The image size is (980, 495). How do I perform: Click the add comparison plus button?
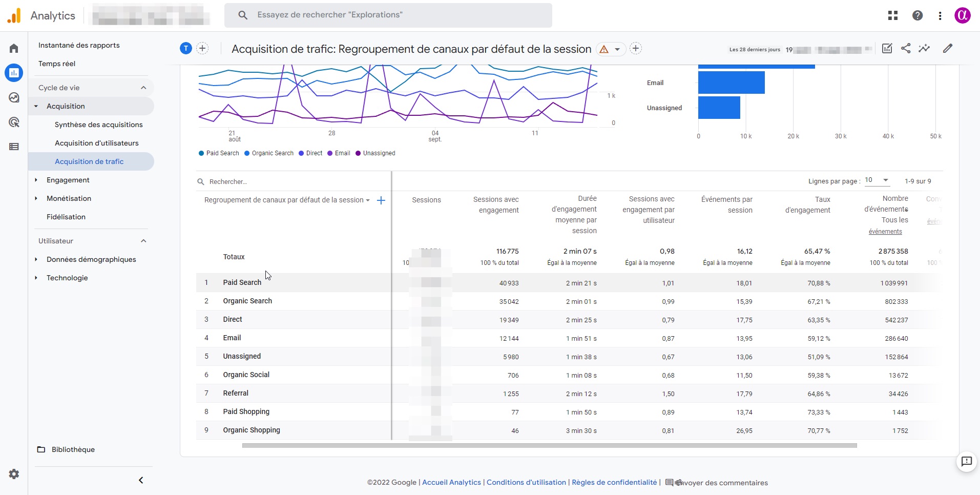tap(202, 49)
